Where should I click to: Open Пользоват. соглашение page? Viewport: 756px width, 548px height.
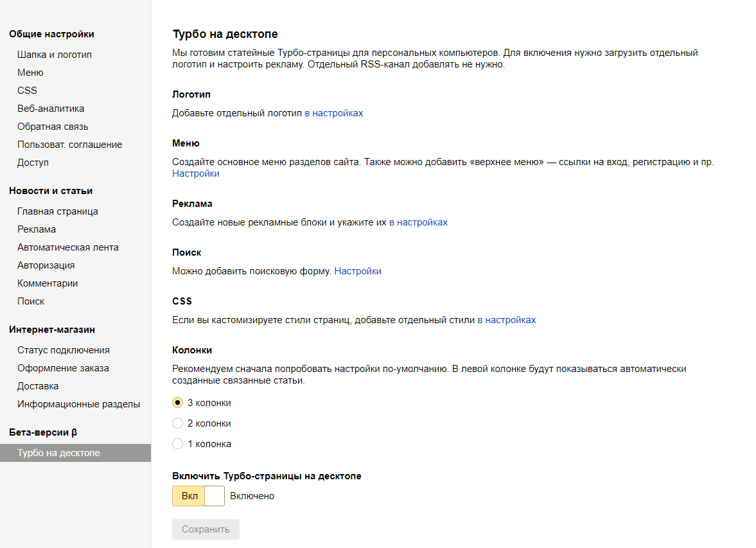point(70,145)
